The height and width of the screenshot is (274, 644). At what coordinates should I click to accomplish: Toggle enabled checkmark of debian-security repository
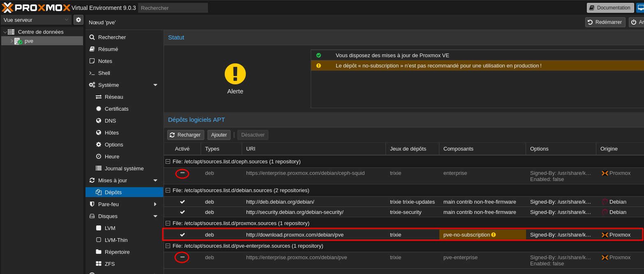pos(182,212)
